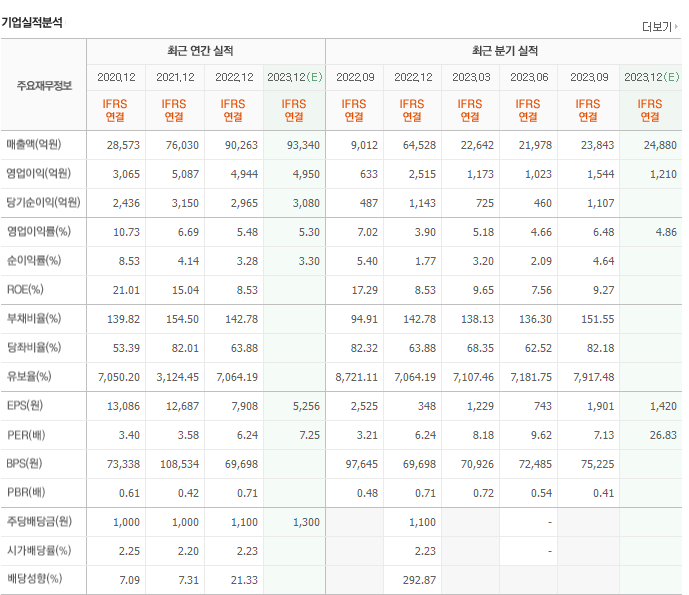Click the 영업이익(억원) row label
The image size is (689, 595).
pos(38,173)
